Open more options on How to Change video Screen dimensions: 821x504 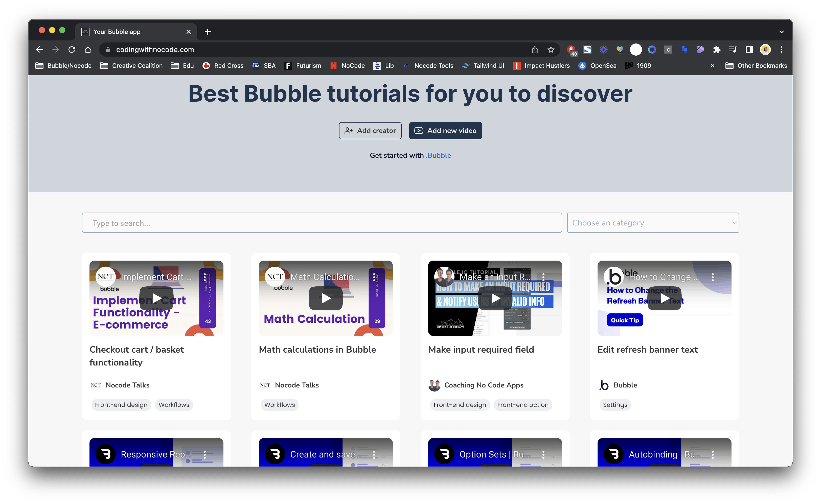coord(713,277)
